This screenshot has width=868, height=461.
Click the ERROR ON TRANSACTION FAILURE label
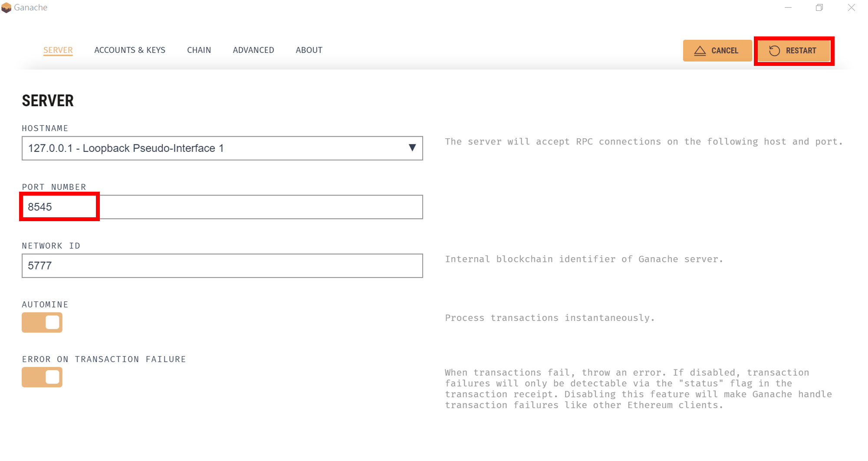(104, 359)
